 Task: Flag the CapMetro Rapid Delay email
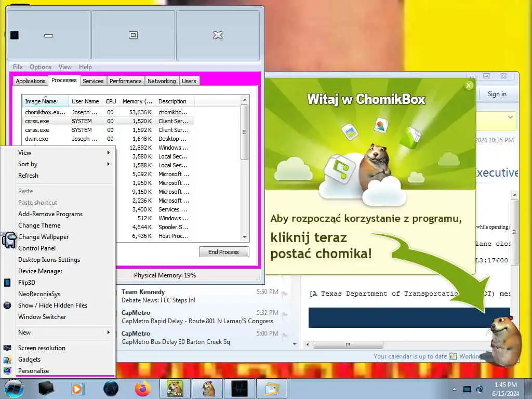point(285,315)
